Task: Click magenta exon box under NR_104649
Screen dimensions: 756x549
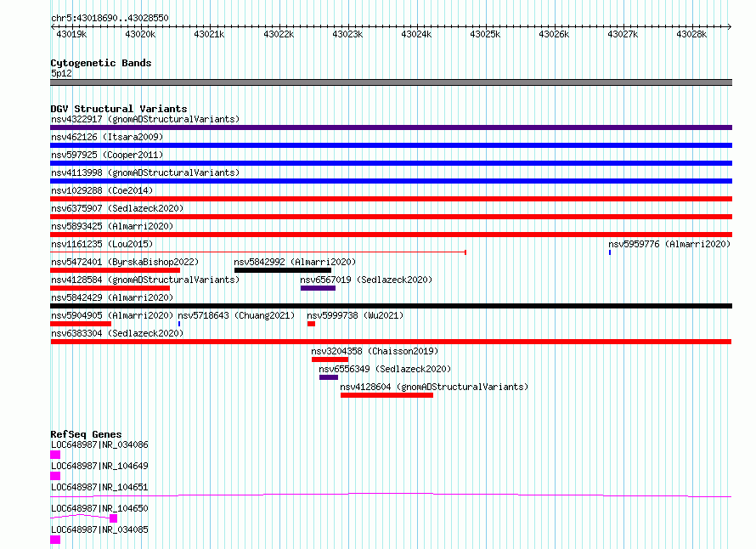Action: pos(55,476)
